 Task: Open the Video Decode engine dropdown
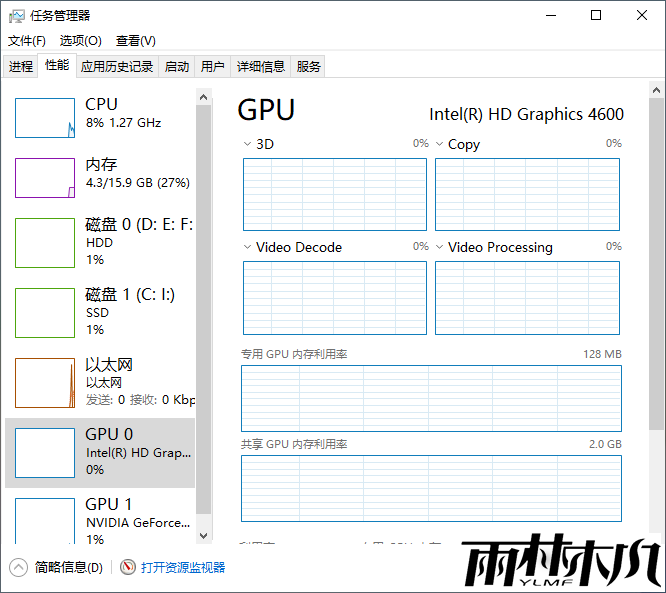248,247
